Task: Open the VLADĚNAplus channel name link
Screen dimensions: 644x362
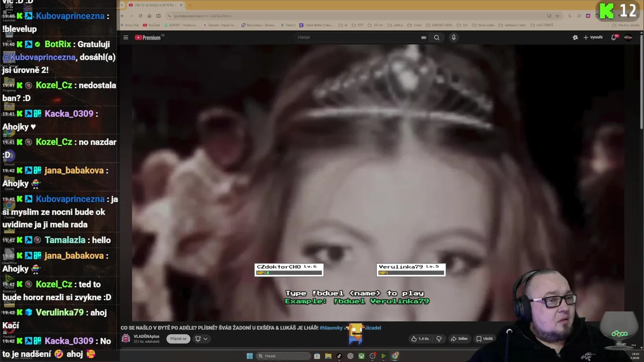Action: point(146,336)
